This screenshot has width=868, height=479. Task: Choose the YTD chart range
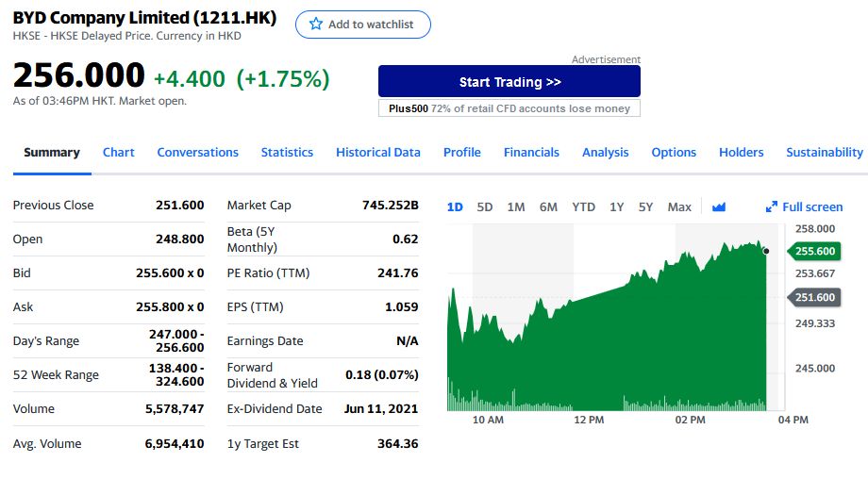point(583,206)
